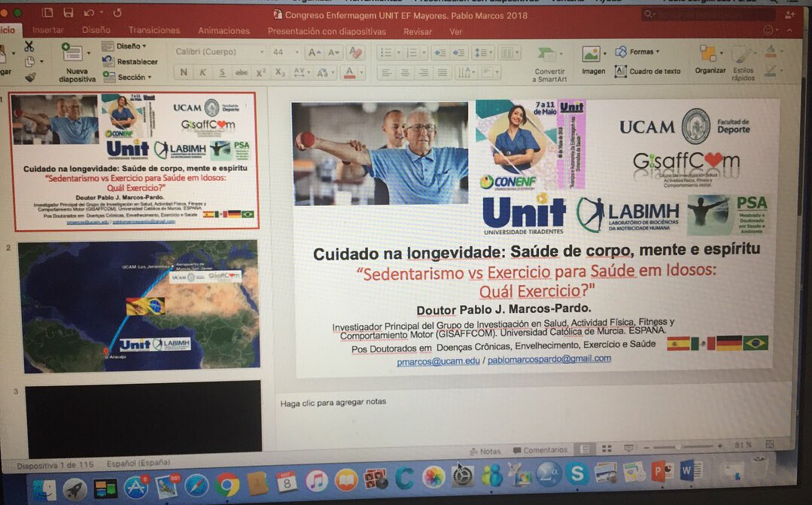
Task: Click the numbered list icon
Action: pyautogui.click(x=412, y=53)
